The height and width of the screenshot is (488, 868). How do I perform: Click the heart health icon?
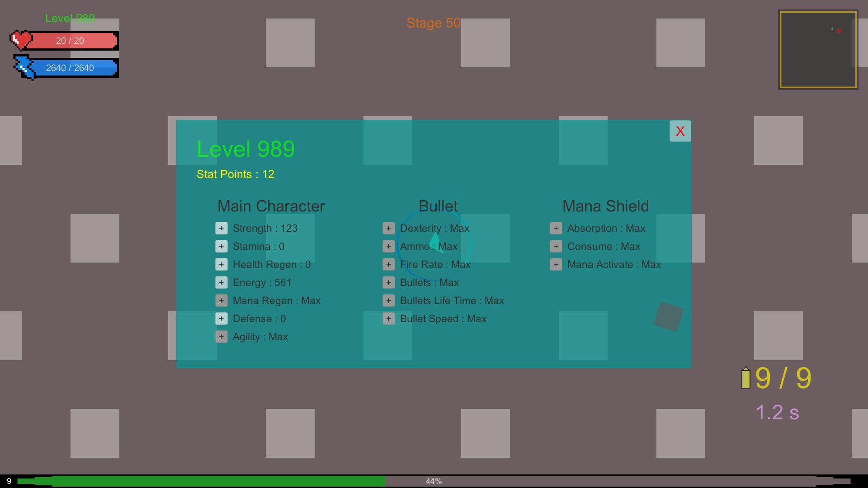(21, 40)
